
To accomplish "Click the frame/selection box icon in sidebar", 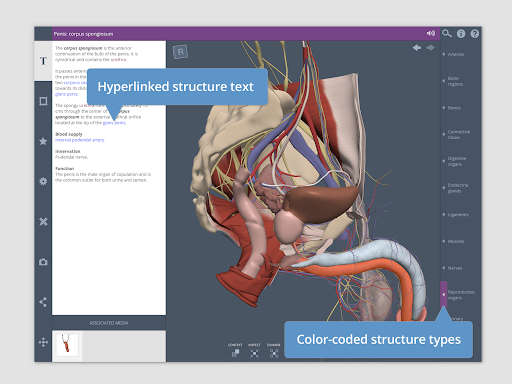I will (x=43, y=101).
